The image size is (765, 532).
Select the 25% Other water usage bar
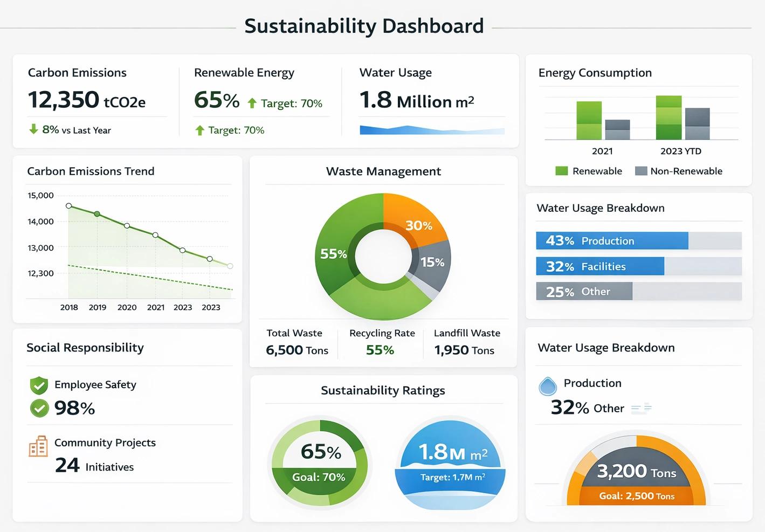tap(639, 292)
